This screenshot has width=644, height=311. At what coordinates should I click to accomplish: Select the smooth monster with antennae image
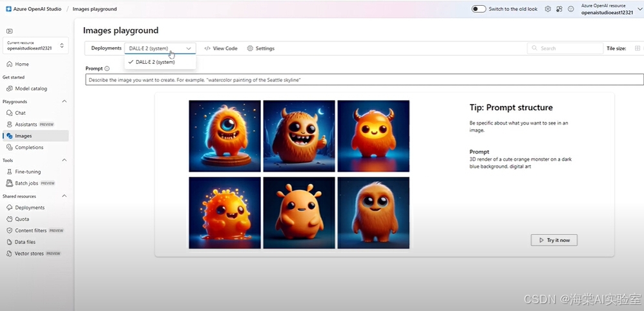tap(299, 212)
